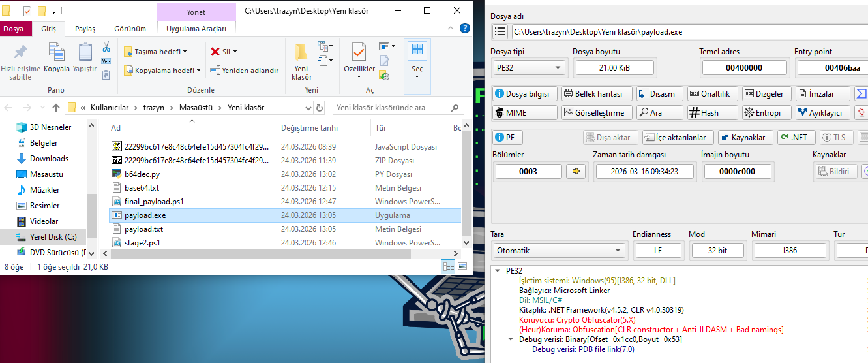The image size is (868, 363).
Task: Switch to the Görünüm ribbon tab
Action: click(x=130, y=29)
